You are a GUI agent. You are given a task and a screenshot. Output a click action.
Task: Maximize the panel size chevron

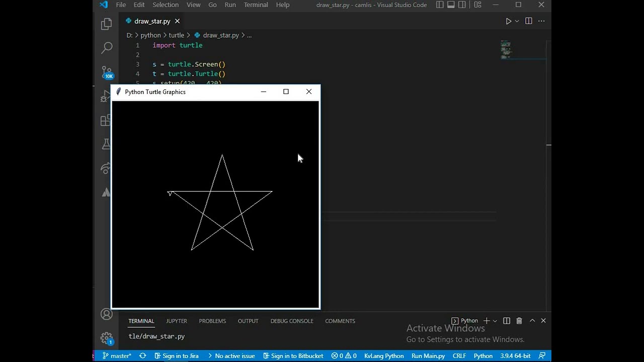coord(532,321)
